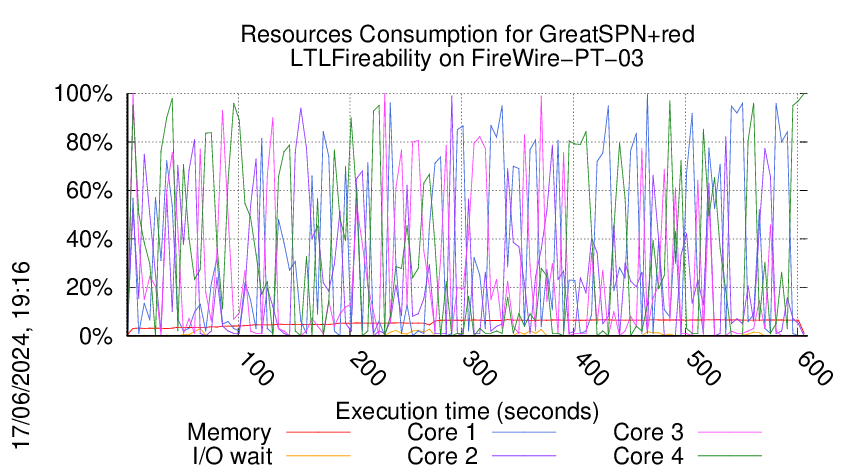Click the 600 x-axis tick label
Image resolution: width=850 pixels, height=475 pixels.
pos(815,370)
